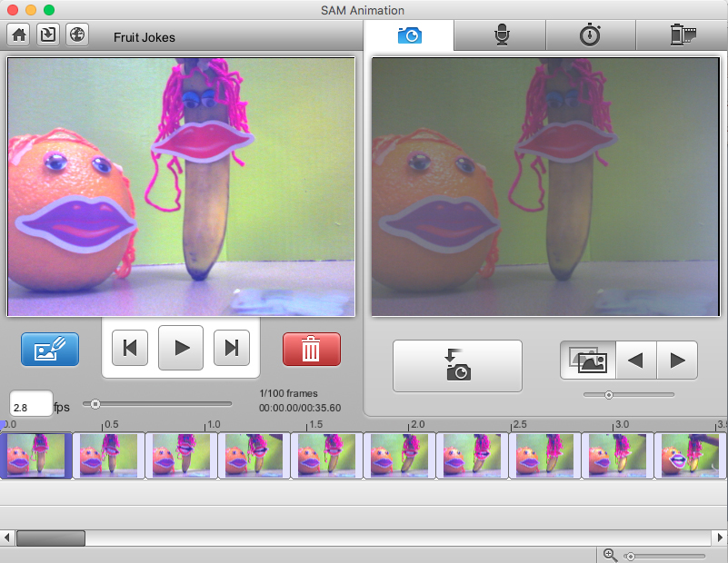Click the scrollbar left arrow

click(x=6, y=538)
